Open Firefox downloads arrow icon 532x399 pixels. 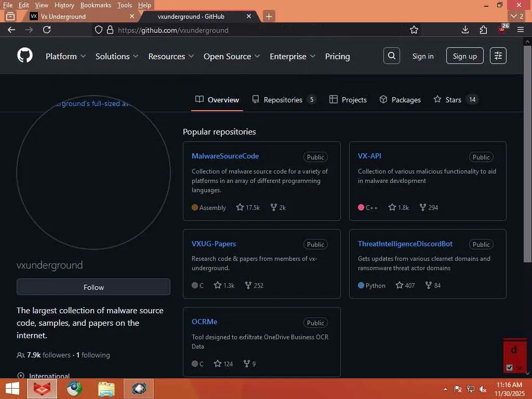(465, 30)
